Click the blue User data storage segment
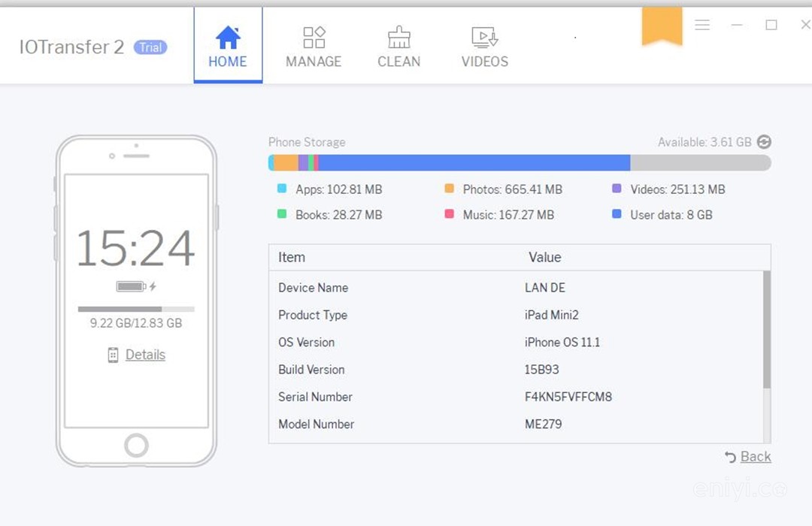 pyautogui.click(x=474, y=163)
